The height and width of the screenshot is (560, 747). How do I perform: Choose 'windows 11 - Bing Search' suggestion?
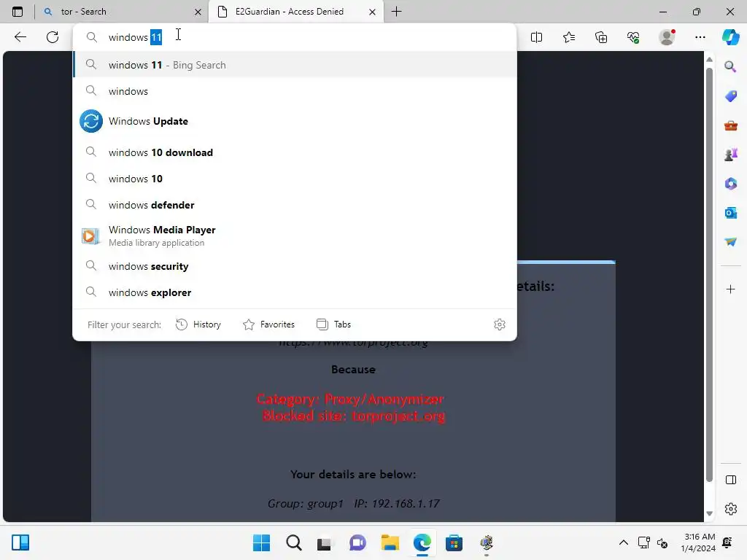pos(295,65)
